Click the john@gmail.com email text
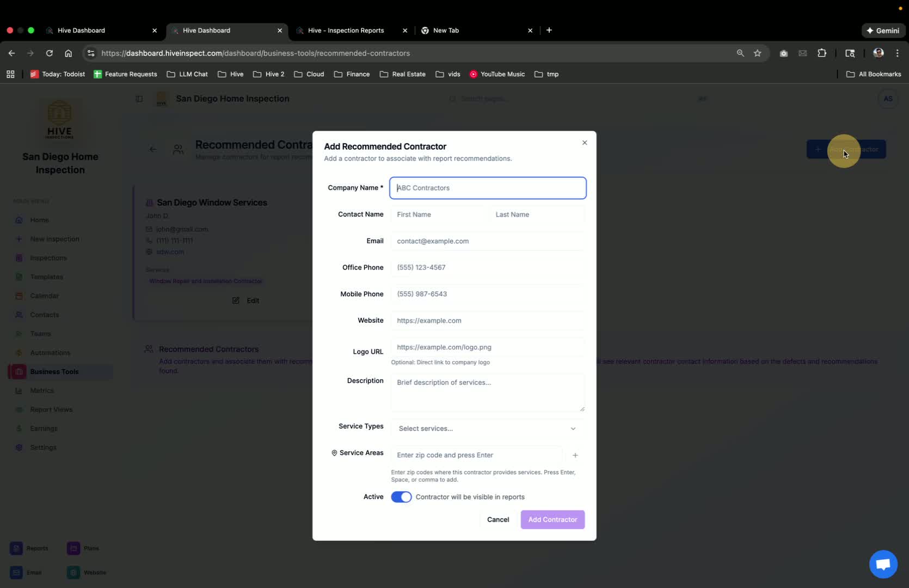This screenshot has width=909, height=588. coord(182,229)
